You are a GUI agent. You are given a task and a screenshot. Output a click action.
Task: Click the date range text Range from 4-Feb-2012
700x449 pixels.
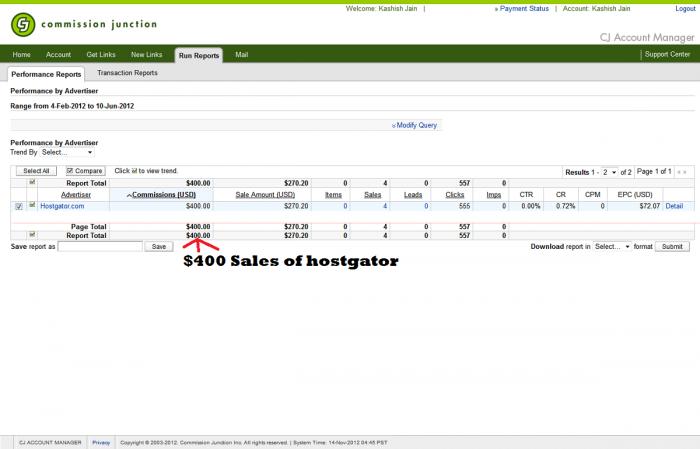(72, 106)
